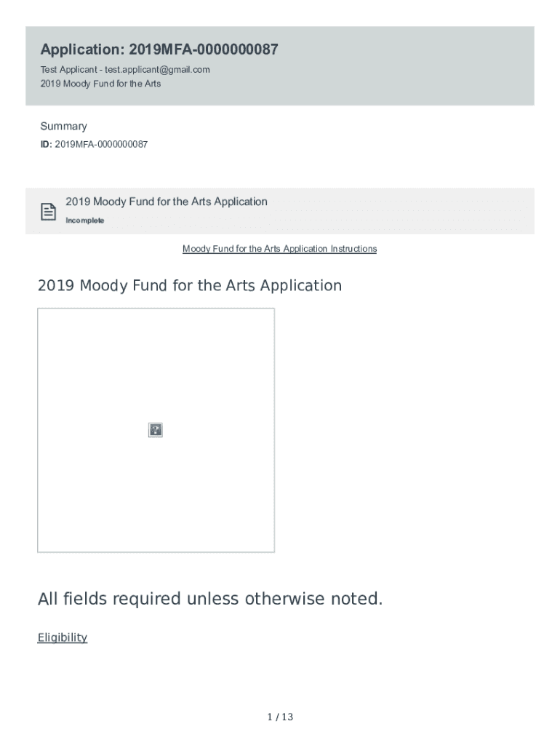The height and width of the screenshot is (745, 560).
Task: Select the Summary heading
Action: (63, 127)
